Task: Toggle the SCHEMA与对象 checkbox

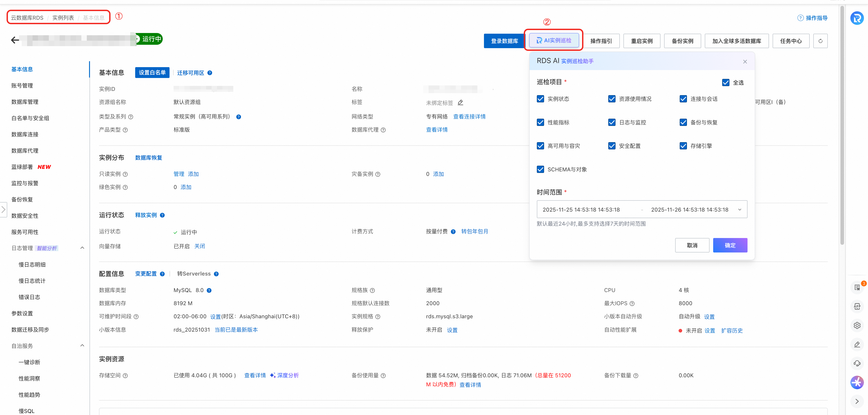Action: (x=540, y=170)
